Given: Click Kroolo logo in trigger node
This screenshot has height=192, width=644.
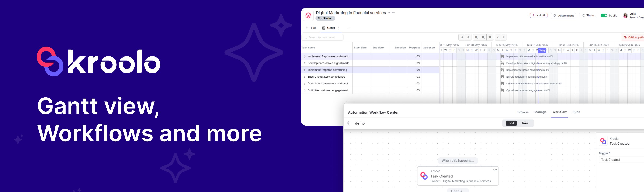Looking at the screenshot, I should point(424,176).
